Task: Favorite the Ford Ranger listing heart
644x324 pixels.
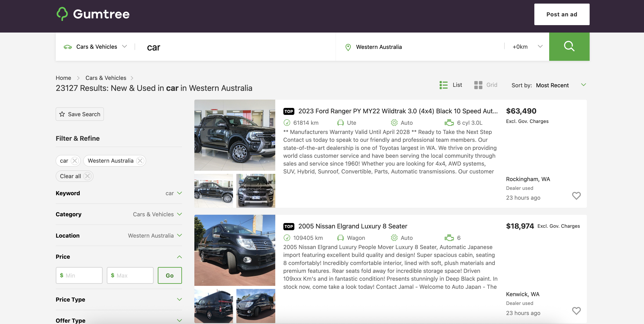Action: pos(576,196)
